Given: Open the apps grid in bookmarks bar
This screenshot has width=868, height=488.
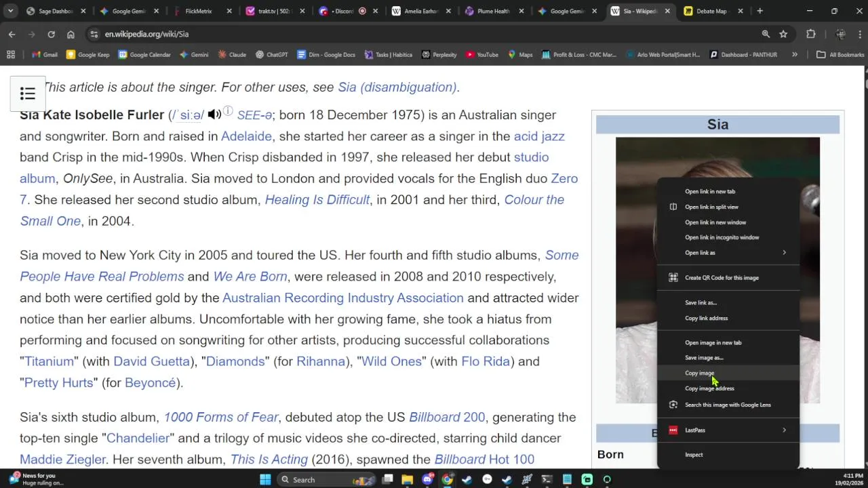Looking at the screenshot, I should [x=11, y=55].
